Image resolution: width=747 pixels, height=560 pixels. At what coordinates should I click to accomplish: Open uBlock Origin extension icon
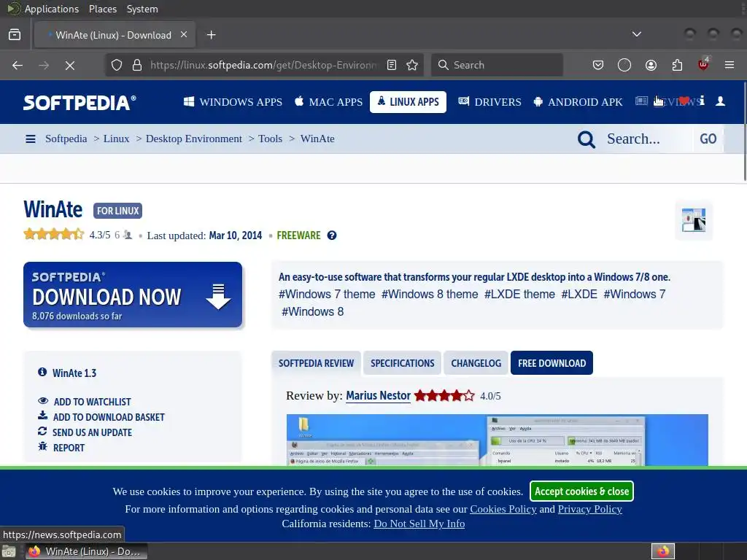(703, 64)
